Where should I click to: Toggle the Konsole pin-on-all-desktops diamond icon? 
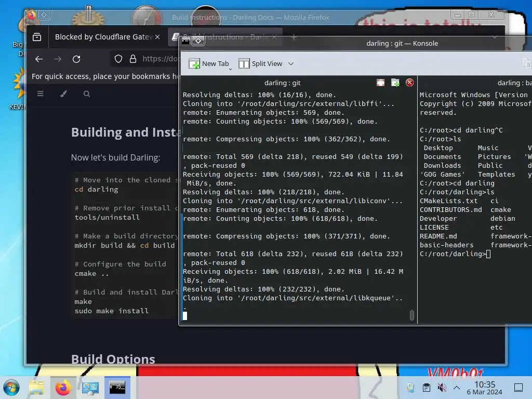(198, 41)
